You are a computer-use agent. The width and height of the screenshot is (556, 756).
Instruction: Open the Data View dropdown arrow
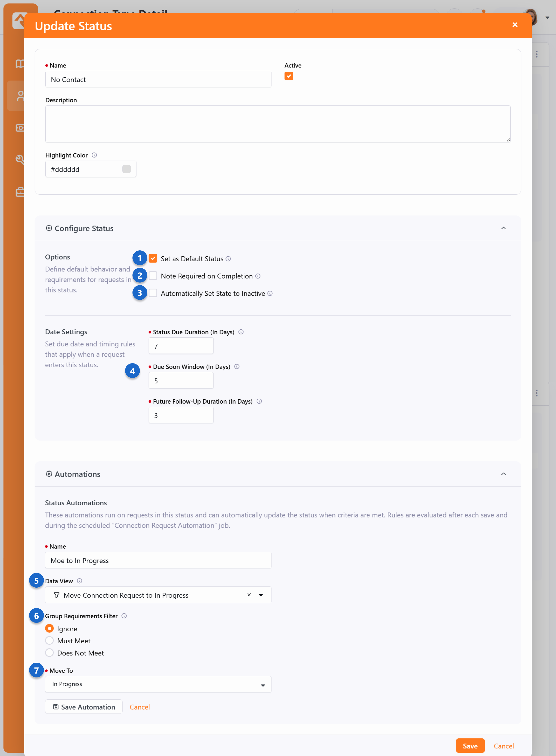[x=261, y=595]
